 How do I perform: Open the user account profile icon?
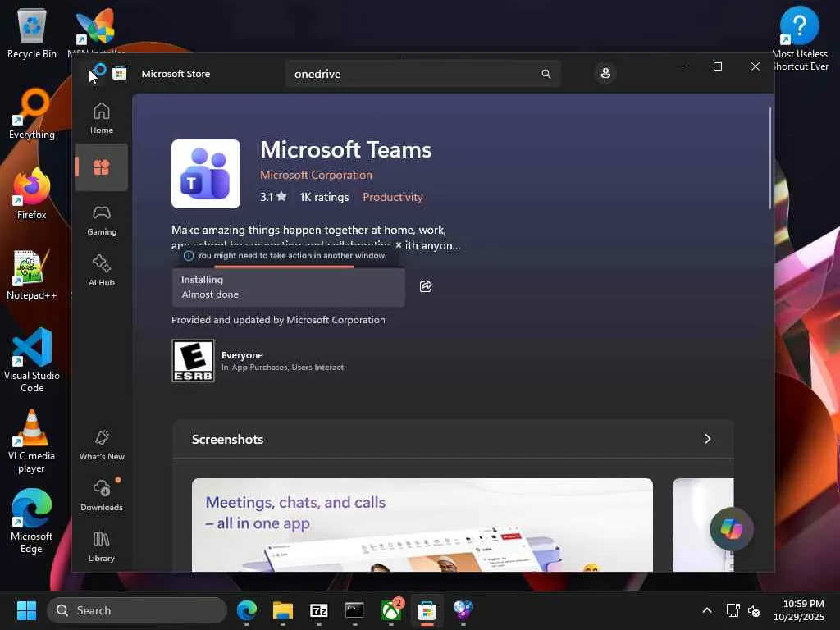(x=605, y=73)
